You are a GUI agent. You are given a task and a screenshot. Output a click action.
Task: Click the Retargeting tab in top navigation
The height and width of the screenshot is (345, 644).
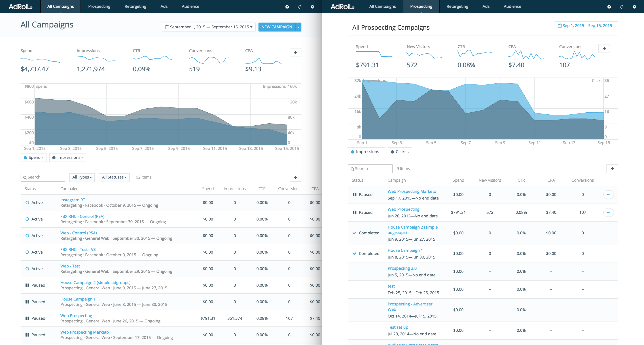(135, 6)
